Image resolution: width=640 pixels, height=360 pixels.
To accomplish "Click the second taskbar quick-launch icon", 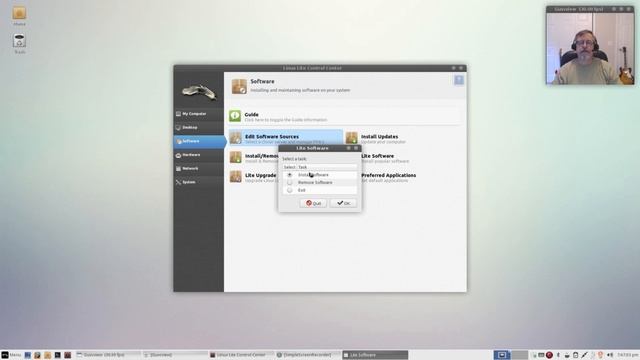I will tap(37, 355).
